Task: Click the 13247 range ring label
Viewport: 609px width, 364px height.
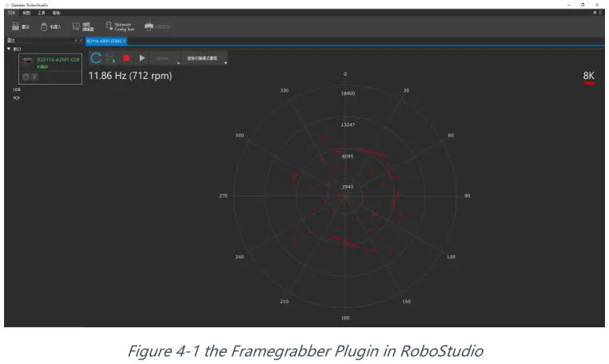Action: click(348, 125)
